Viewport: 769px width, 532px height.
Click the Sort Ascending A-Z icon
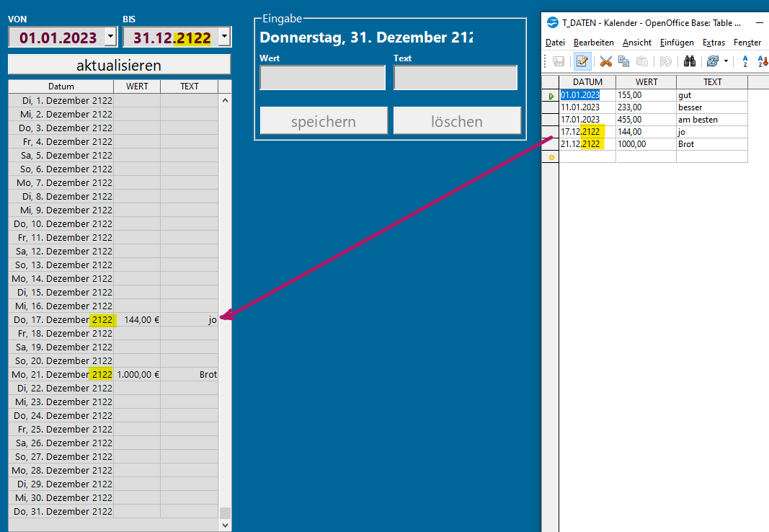coord(745,61)
